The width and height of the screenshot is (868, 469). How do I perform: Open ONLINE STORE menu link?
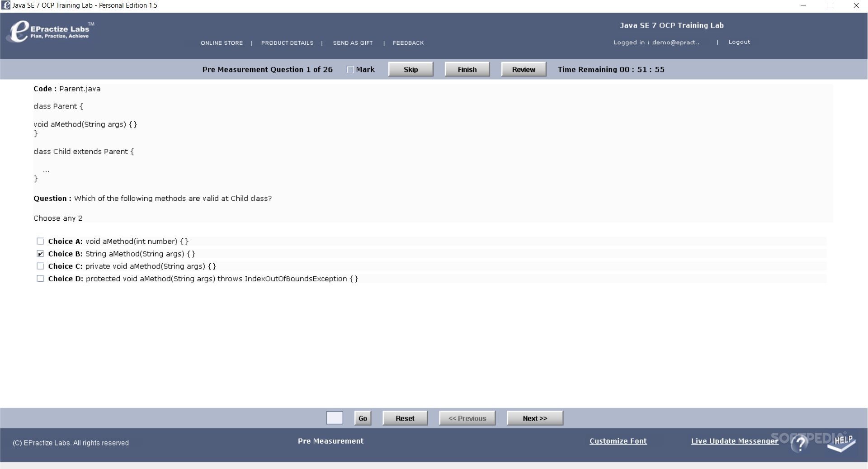pyautogui.click(x=222, y=43)
